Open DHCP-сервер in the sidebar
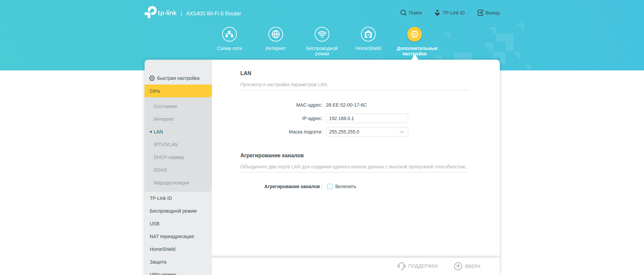The width and height of the screenshot is (644, 275). pos(169,157)
